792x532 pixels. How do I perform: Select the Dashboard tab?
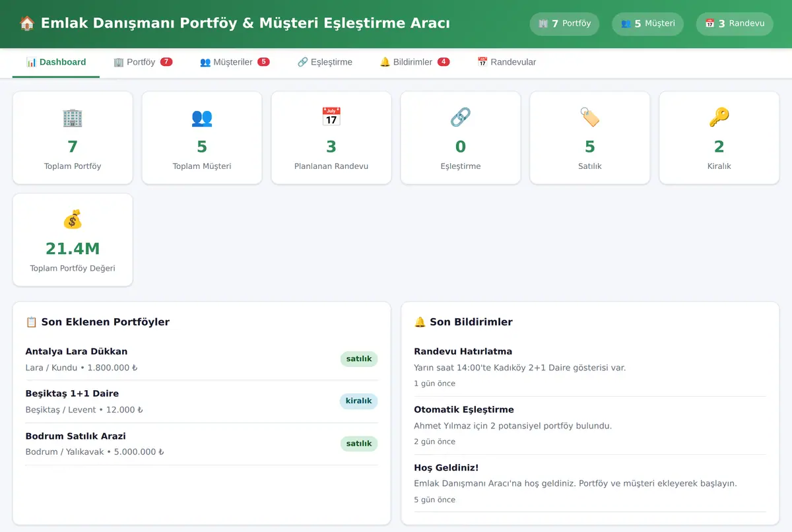(56, 62)
